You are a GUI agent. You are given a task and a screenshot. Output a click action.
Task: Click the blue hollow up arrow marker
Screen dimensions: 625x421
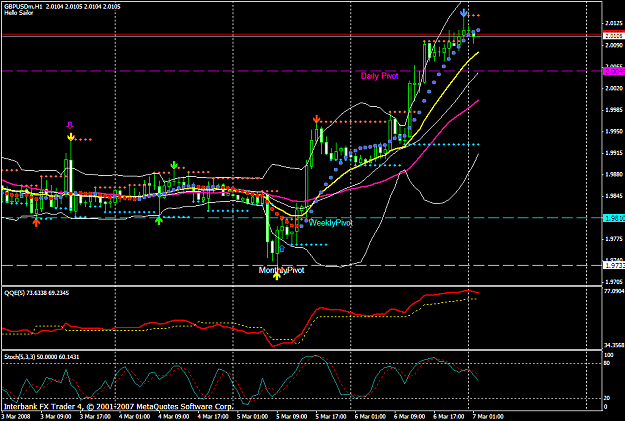[x=282, y=249]
